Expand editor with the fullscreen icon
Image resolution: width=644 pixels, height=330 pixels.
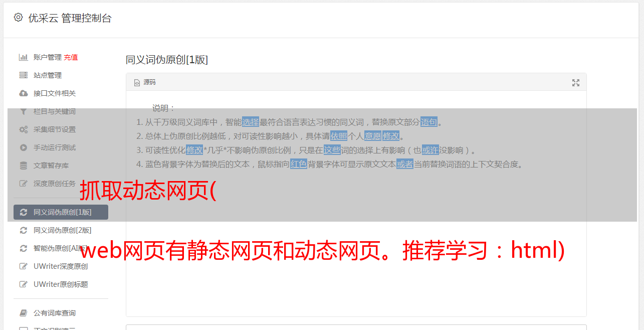[x=576, y=83]
